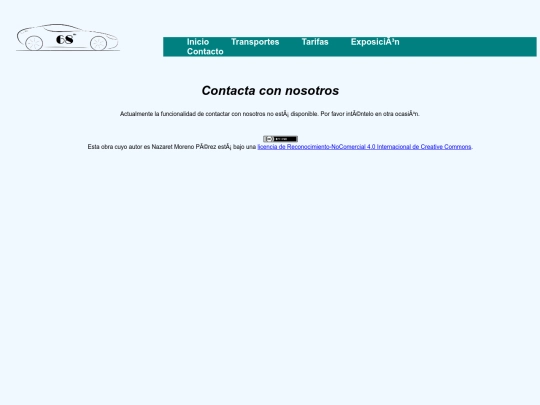Select the Exposición menu entry
The height and width of the screenshot is (405, 540).
[375, 42]
